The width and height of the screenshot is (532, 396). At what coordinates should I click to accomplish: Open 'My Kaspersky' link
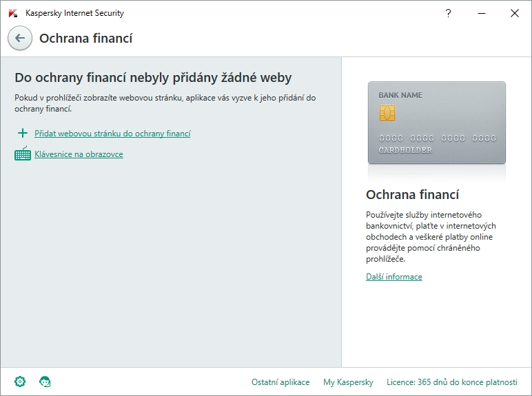[x=348, y=382]
